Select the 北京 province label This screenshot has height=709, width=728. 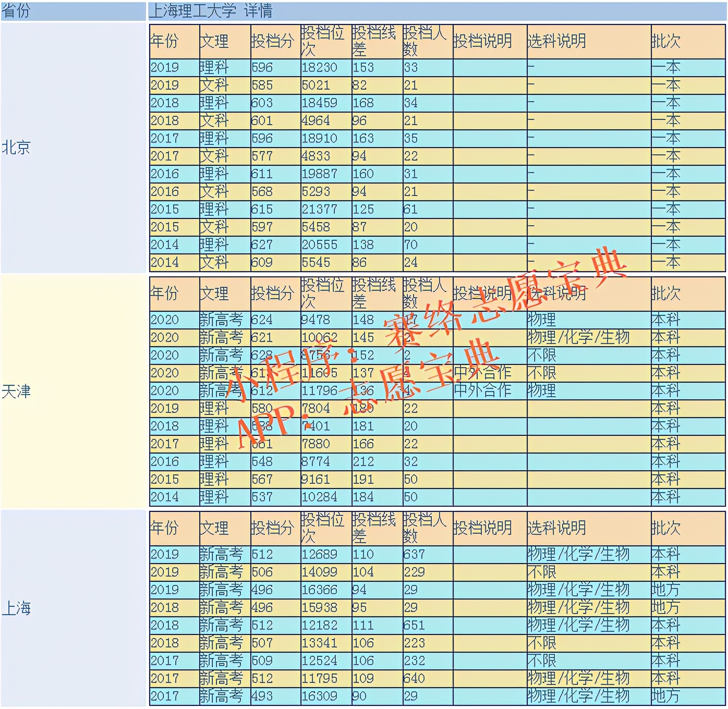(x=16, y=148)
